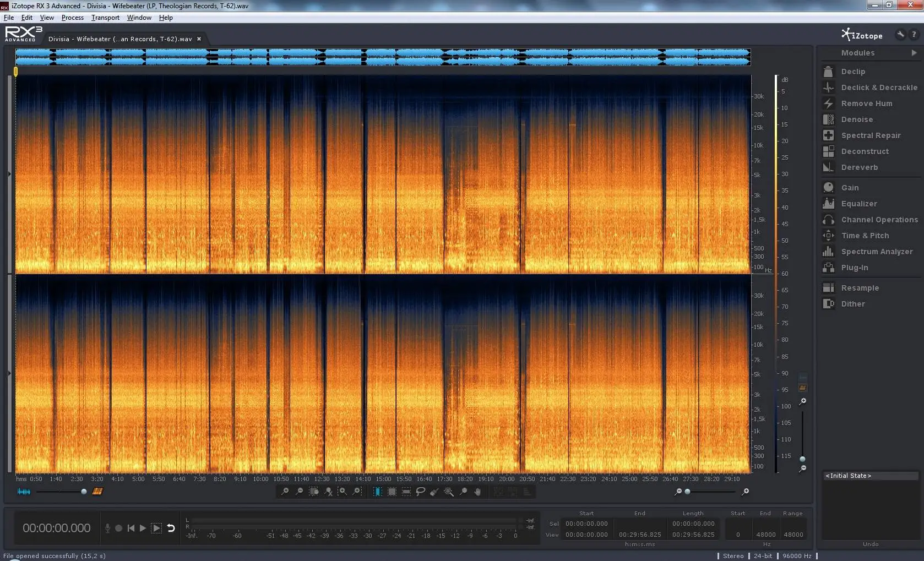Image resolution: width=924 pixels, height=561 pixels.
Task: Open the Spectral Repair module
Action: pyautogui.click(x=871, y=135)
